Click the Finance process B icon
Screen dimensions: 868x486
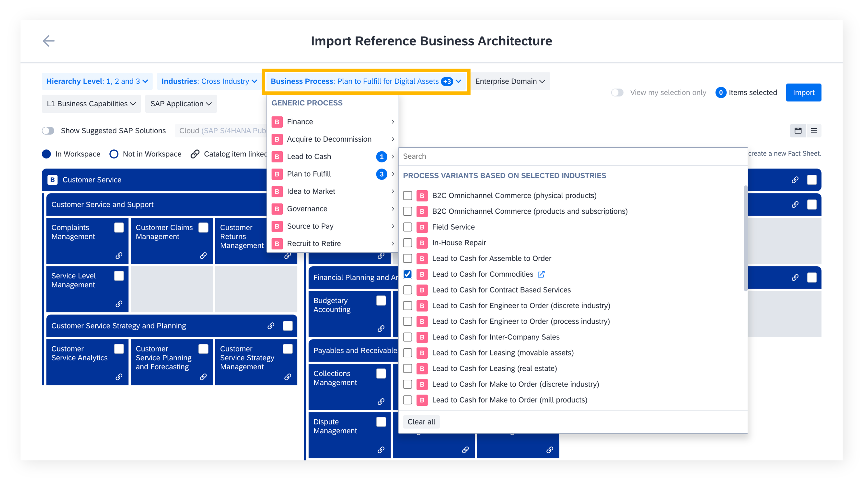[277, 122]
